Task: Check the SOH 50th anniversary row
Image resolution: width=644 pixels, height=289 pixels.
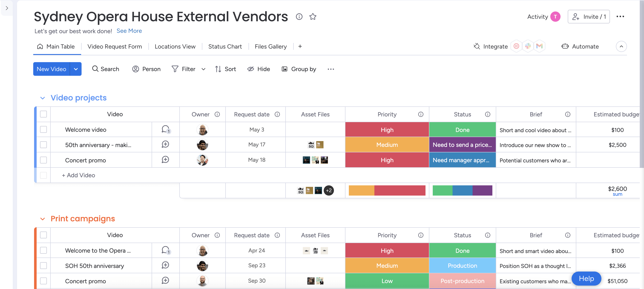Action: (43, 266)
